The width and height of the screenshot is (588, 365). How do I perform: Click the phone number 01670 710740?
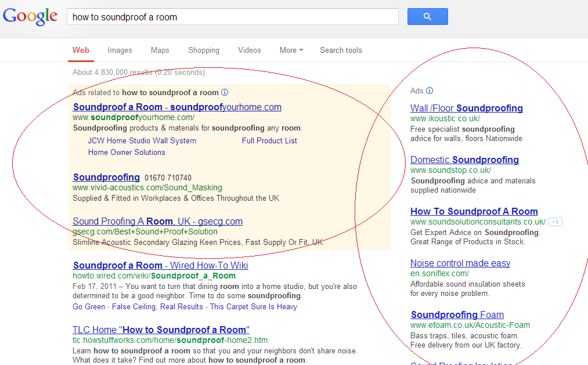tap(168, 178)
